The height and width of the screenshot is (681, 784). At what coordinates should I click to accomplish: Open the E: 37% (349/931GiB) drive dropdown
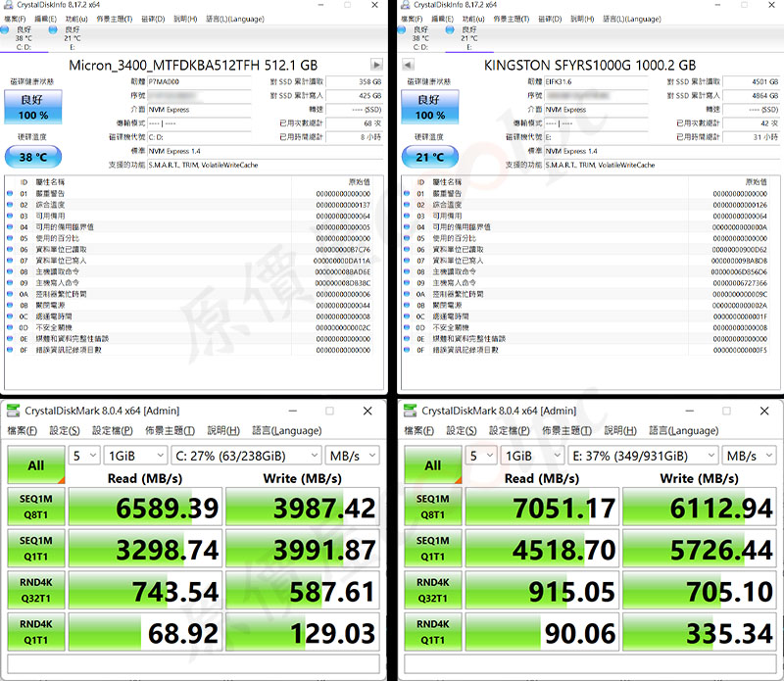(643, 456)
